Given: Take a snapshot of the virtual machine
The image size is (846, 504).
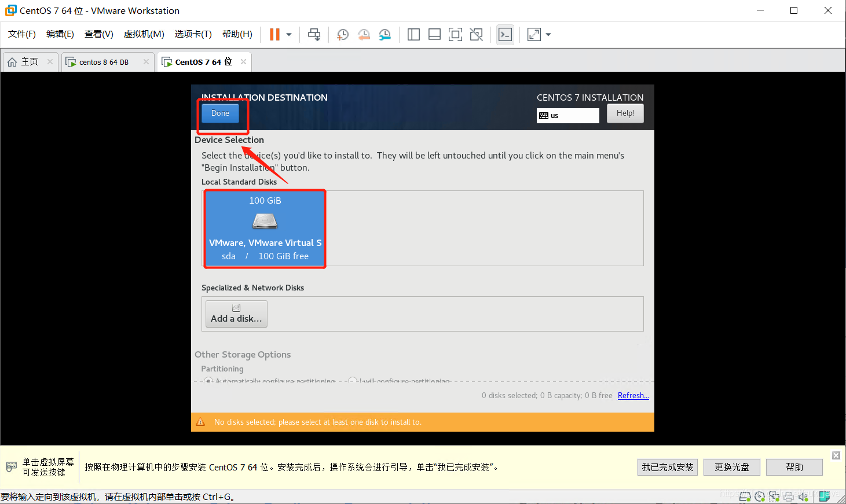Looking at the screenshot, I should pyautogui.click(x=343, y=35).
